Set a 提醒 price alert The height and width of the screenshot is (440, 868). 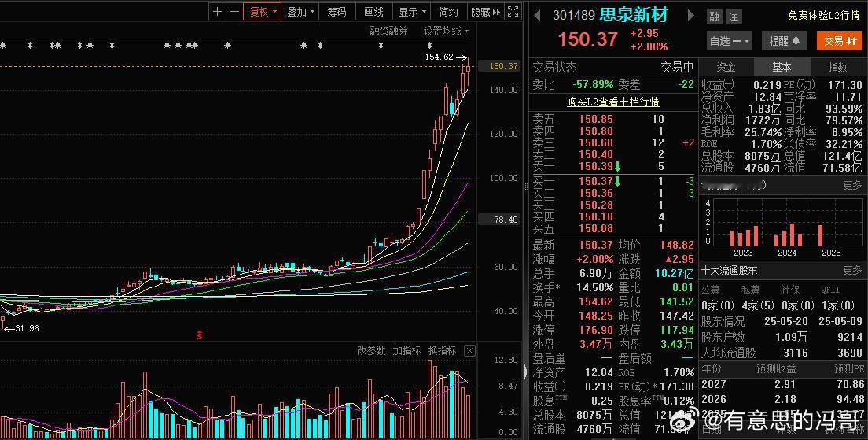(785, 40)
